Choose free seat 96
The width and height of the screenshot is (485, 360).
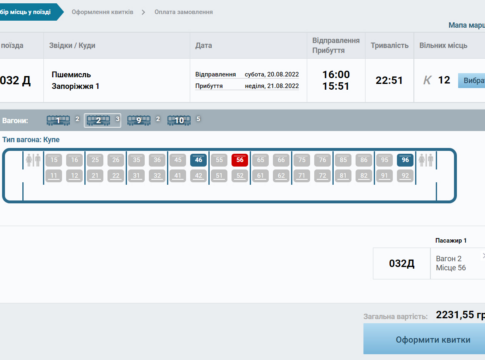coord(405,160)
